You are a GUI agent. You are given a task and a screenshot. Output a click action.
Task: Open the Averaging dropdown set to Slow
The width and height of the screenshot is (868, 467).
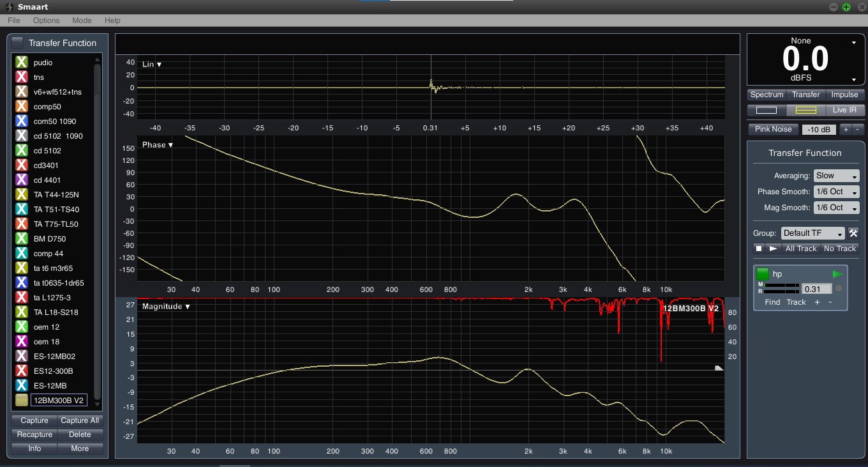click(836, 176)
